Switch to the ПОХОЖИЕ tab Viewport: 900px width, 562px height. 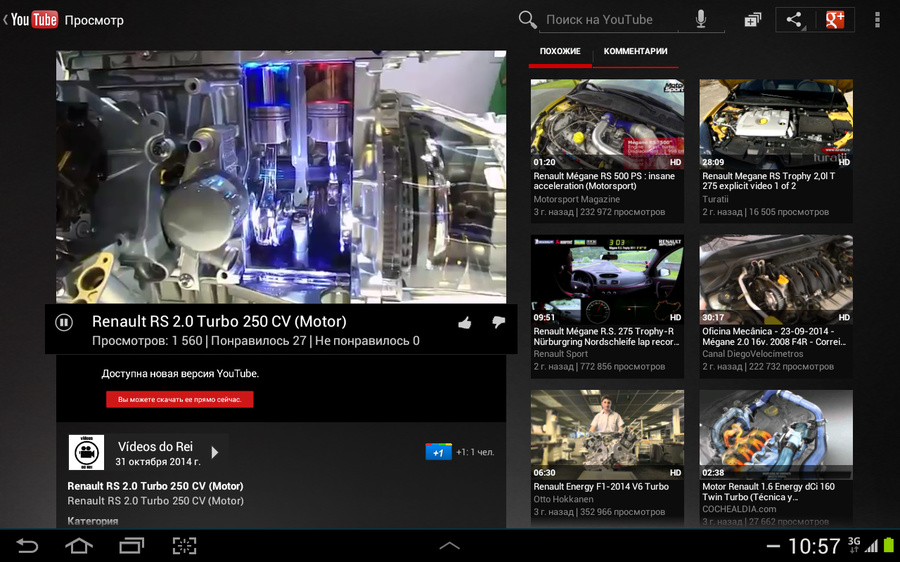click(560, 52)
